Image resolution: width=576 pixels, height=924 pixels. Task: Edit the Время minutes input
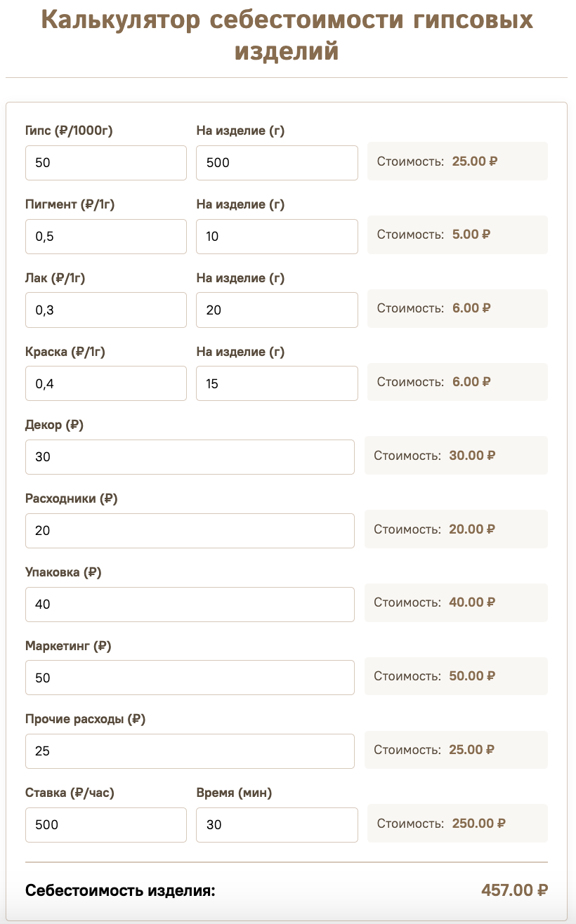(x=277, y=825)
